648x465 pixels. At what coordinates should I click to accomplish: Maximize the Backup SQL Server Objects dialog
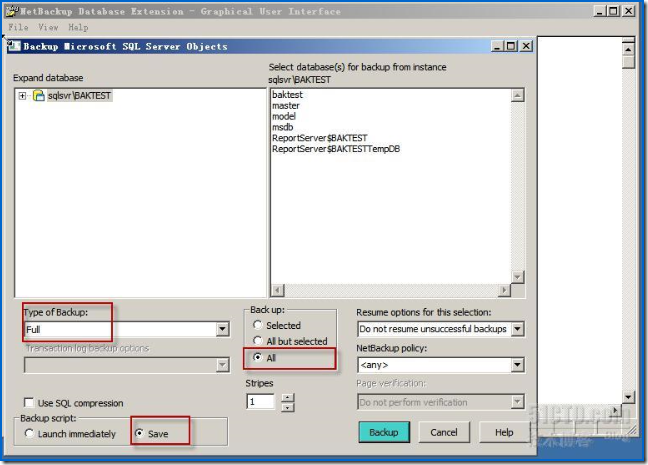point(511,46)
